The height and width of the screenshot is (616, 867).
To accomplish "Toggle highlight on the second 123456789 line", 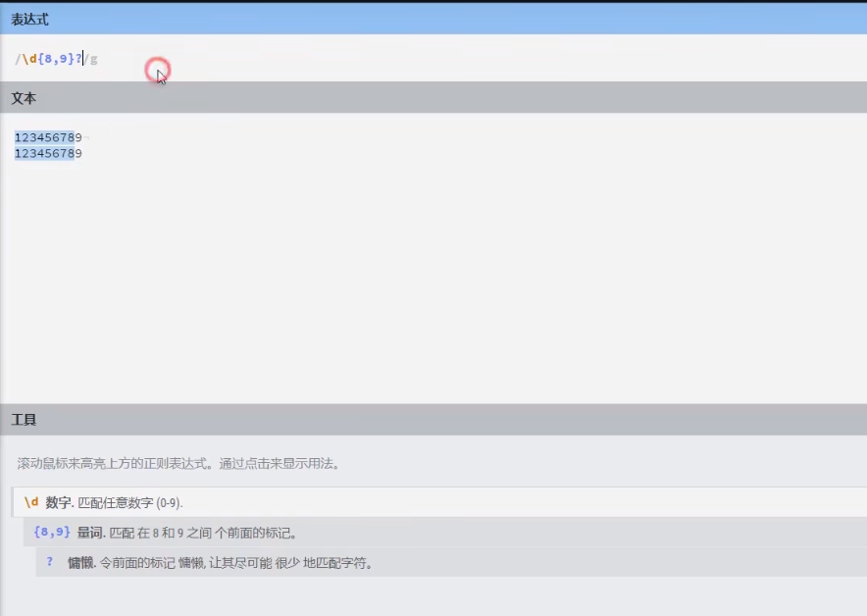I will click(44, 153).
